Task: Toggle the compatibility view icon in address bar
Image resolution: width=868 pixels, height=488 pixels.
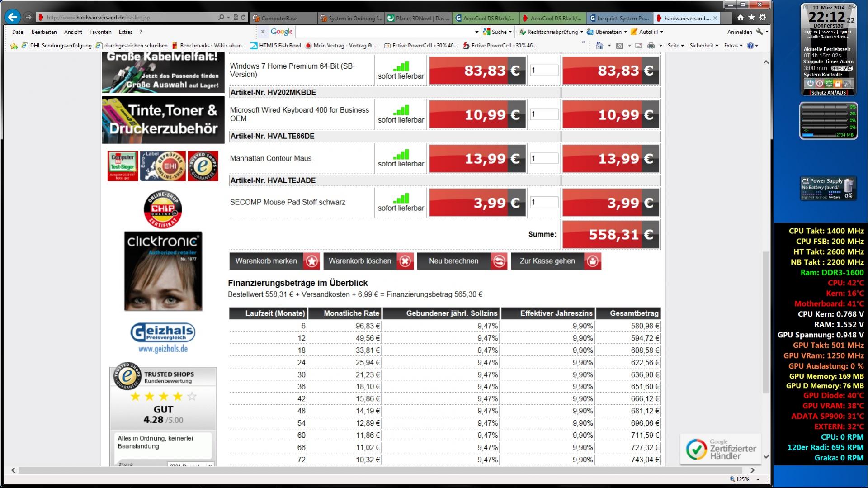Action: (236, 17)
